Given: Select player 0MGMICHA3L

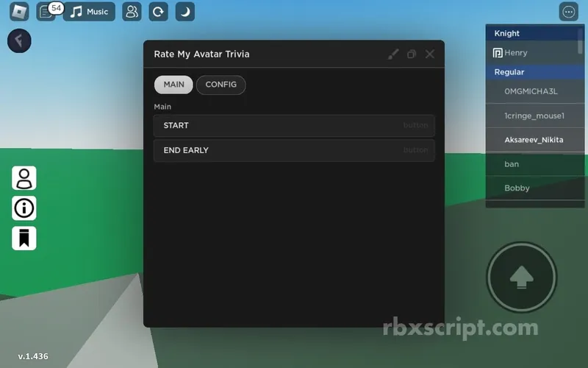Looking at the screenshot, I should [x=535, y=91].
